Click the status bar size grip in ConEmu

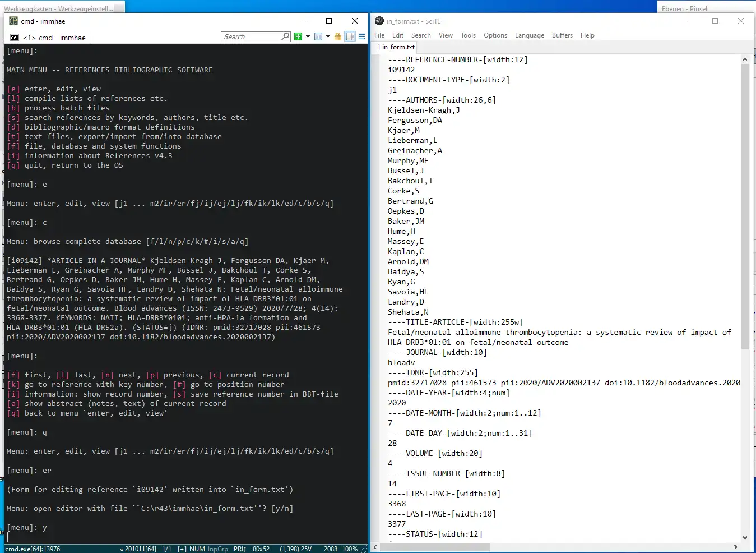click(364, 549)
